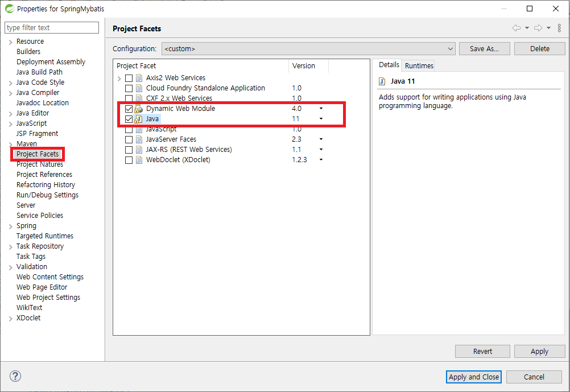Click the back navigation arrow icon
This screenshot has height=392, width=570.
point(516,28)
